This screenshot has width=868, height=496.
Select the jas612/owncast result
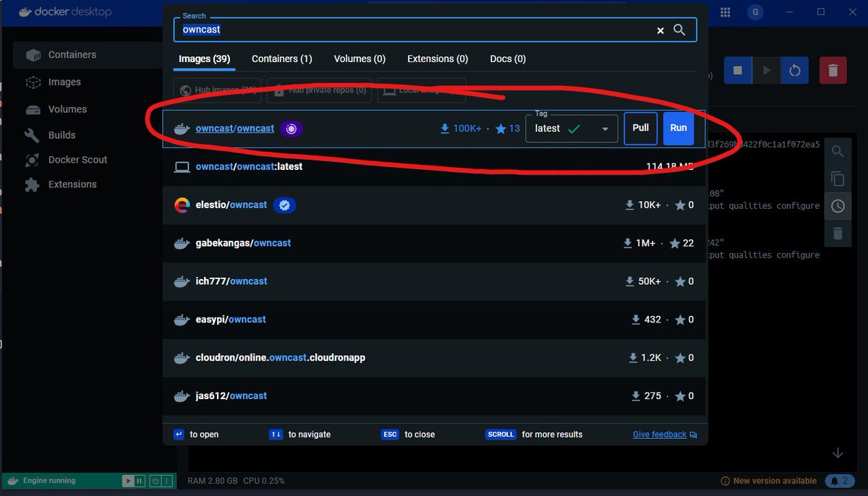tap(434, 396)
